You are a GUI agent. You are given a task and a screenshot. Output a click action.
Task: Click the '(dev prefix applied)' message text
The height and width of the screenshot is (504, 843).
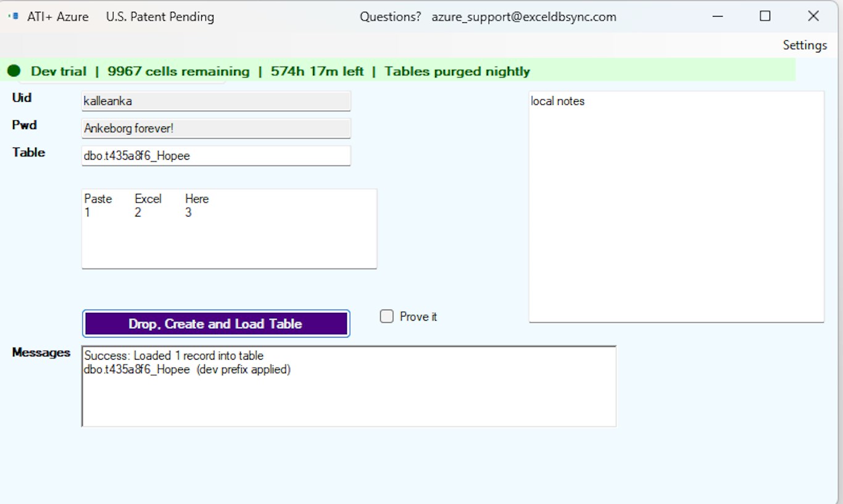243,370
